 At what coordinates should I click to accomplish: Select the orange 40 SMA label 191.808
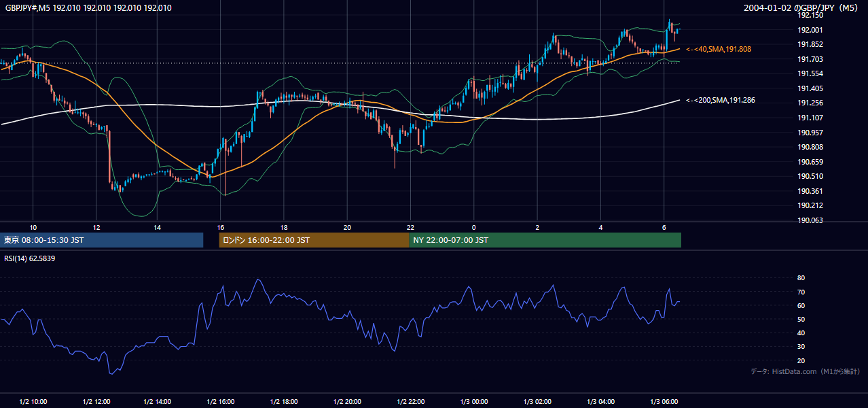point(719,49)
